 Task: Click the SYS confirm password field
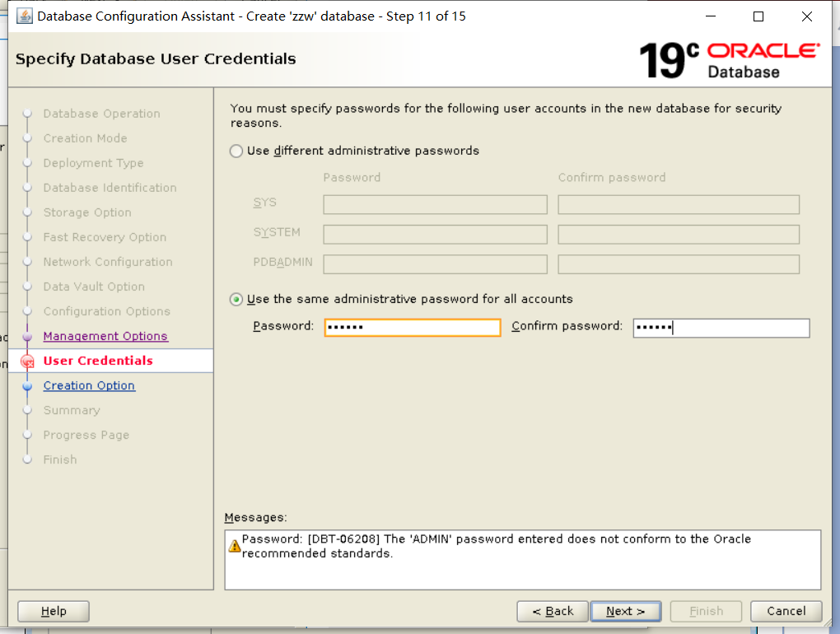coord(679,204)
